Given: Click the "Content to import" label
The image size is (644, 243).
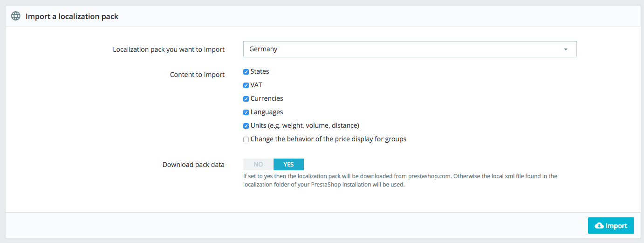Looking at the screenshot, I should [x=197, y=75].
